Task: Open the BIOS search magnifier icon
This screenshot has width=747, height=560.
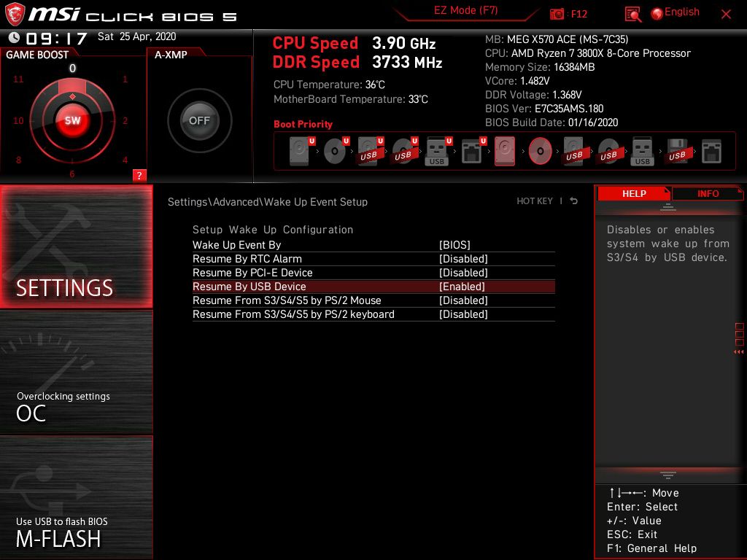Action: pyautogui.click(x=632, y=15)
